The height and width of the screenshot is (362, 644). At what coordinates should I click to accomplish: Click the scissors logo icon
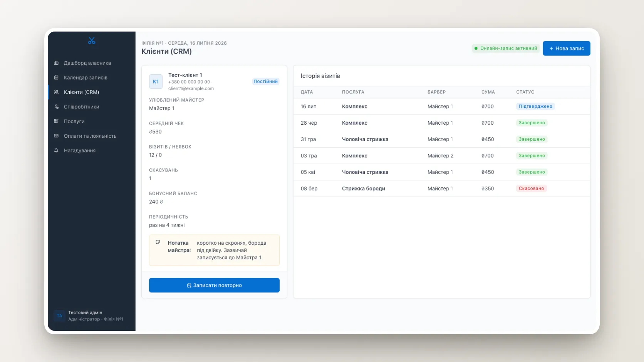[x=91, y=40]
